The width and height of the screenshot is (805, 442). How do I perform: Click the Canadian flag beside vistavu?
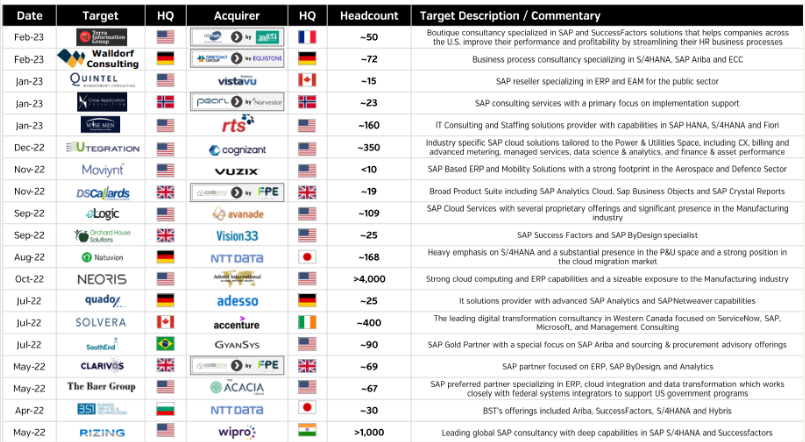click(x=307, y=80)
